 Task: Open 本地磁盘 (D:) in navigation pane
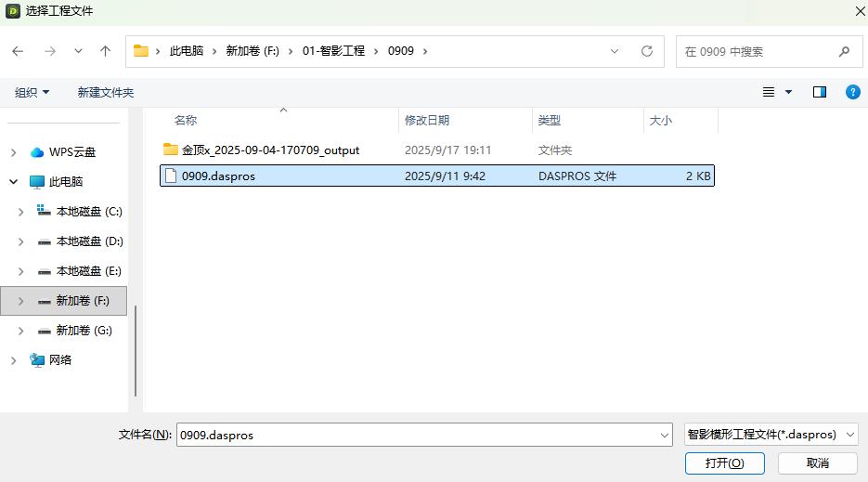[89, 241]
